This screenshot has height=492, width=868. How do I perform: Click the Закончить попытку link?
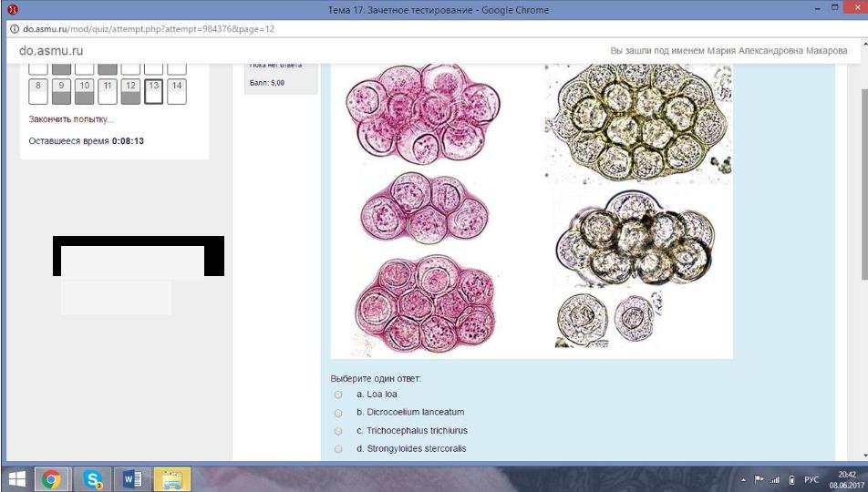(71, 119)
